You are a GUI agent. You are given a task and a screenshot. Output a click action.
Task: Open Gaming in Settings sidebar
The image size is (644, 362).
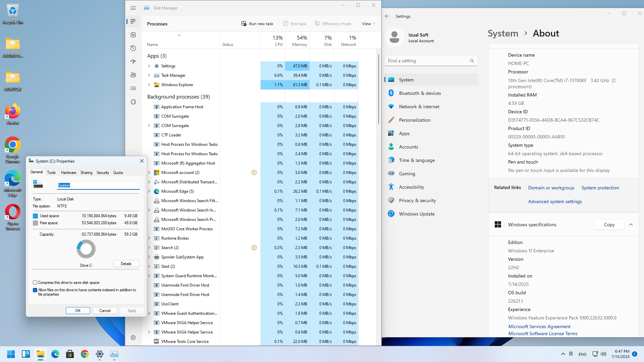coord(431,174)
